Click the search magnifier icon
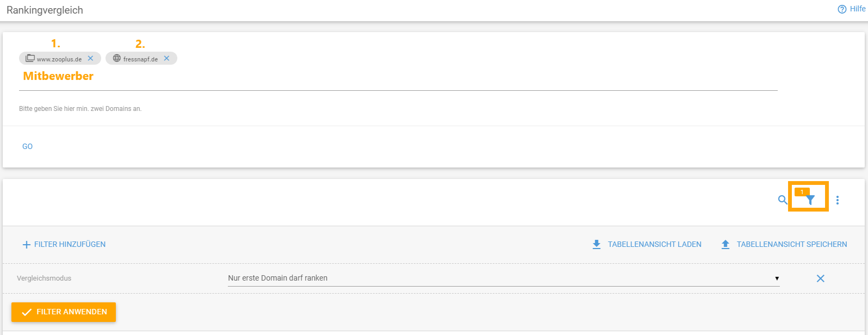Image resolution: width=868 pixels, height=335 pixels. coord(783,200)
